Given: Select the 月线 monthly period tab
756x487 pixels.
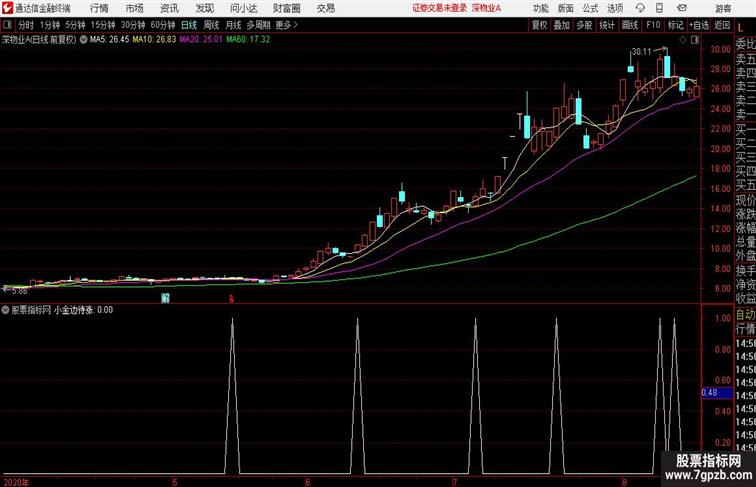Looking at the screenshot, I should [x=233, y=25].
